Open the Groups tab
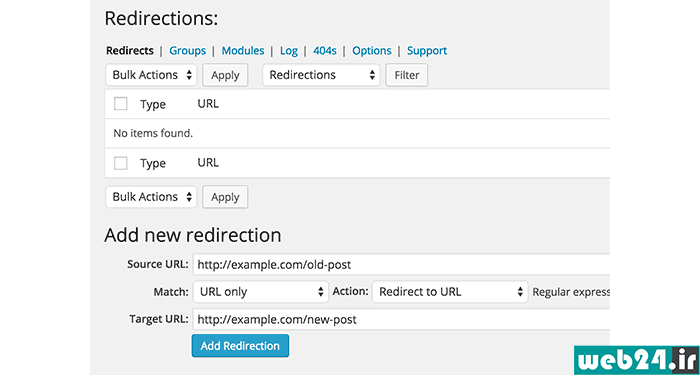Viewport: 700px width, 375px height. click(188, 51)
